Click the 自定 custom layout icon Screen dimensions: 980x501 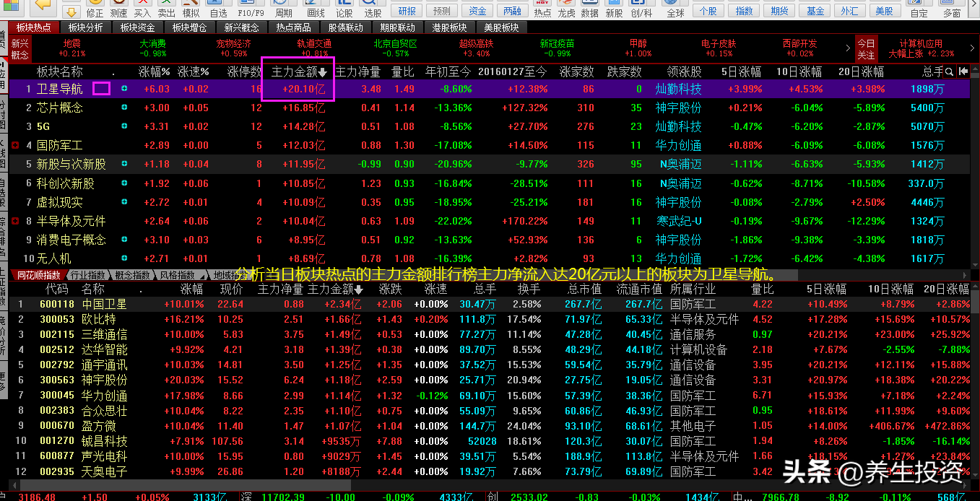(x=919, y=9)
